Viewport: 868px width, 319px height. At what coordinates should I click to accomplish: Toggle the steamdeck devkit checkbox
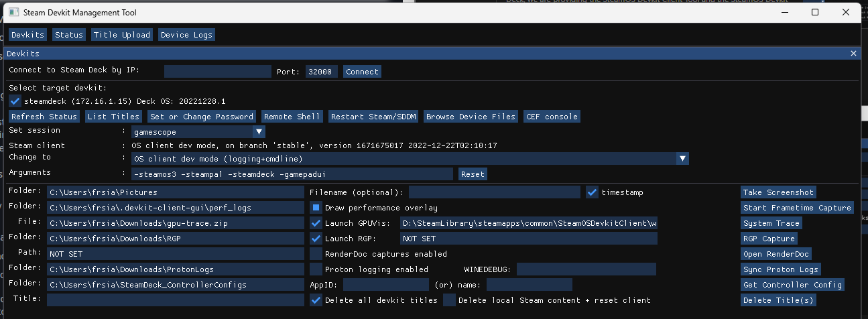click(15, 101)
